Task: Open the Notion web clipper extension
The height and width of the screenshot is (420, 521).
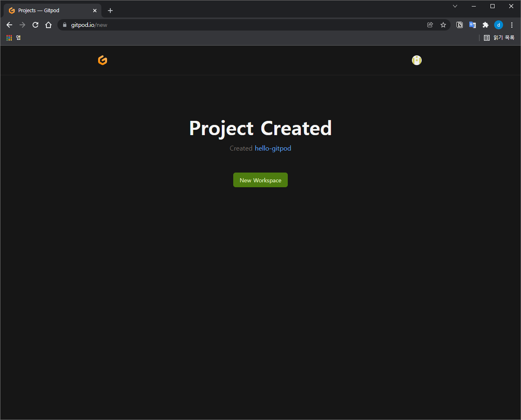Action: pos(460,25)
